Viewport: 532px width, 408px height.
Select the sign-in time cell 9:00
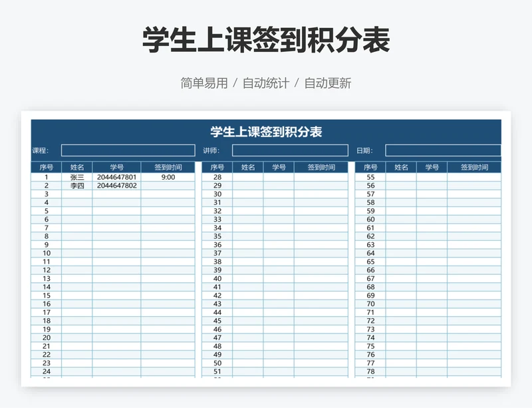pos(168,177)
